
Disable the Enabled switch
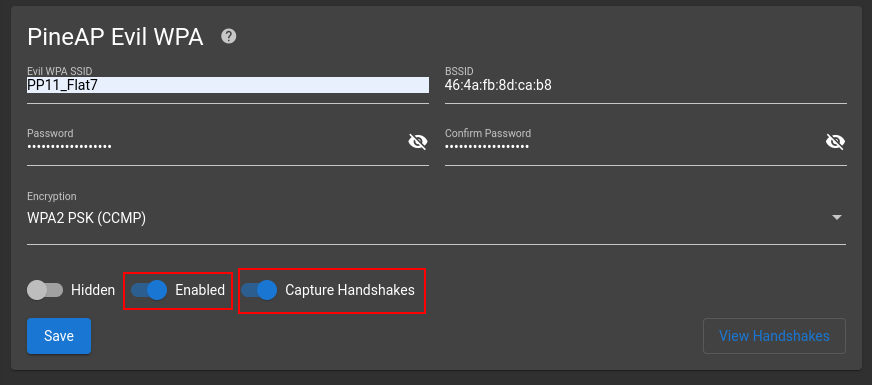[149, 290]
